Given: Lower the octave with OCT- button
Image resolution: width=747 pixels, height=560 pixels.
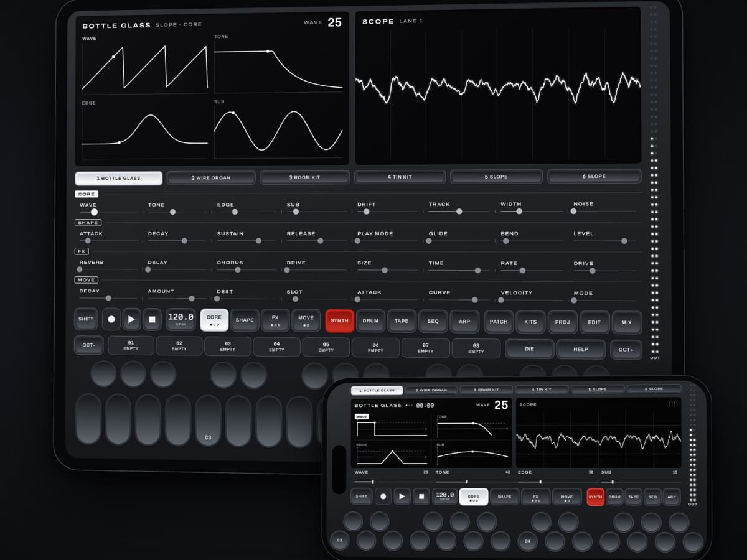Looking at the screenshot, I should pyautogui.click(x=88, y=345).
